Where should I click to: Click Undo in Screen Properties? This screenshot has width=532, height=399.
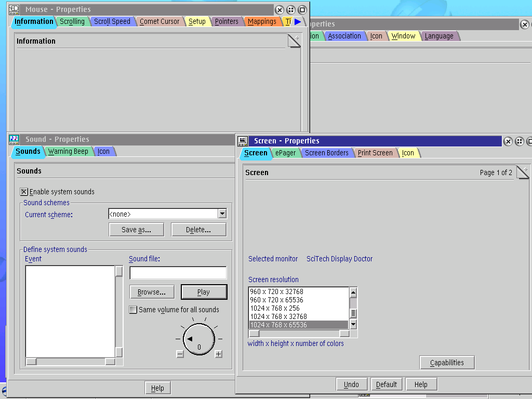click(x=351, y=384)
